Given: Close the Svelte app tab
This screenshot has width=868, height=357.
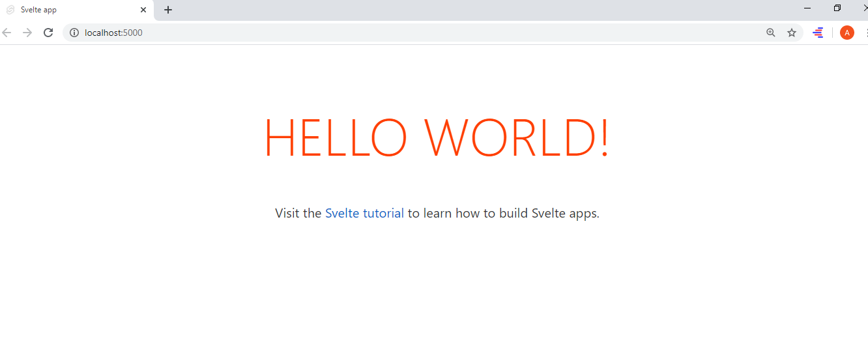Looking at the screenshot, I should [x=143, y=10].
